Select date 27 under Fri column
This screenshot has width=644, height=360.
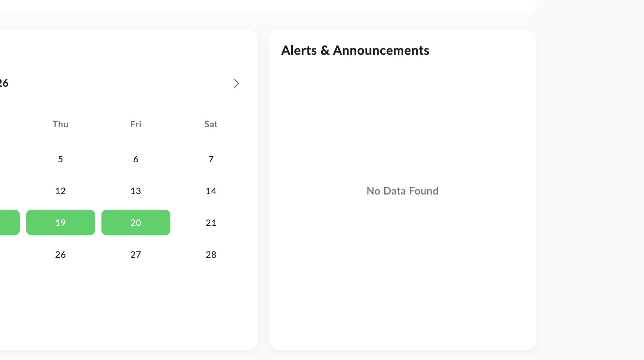point(136,254)
